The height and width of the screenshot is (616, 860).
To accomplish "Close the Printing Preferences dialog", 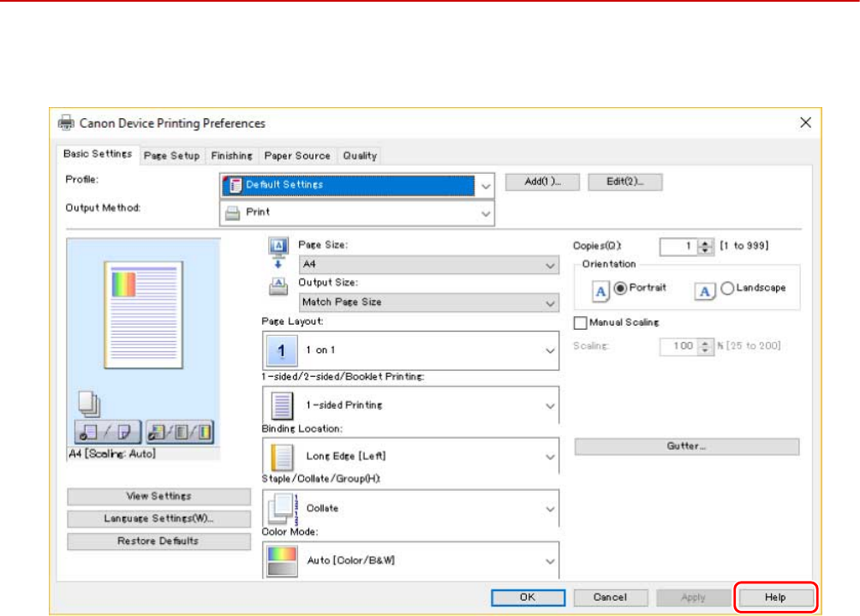I will [x=806, y=123].
